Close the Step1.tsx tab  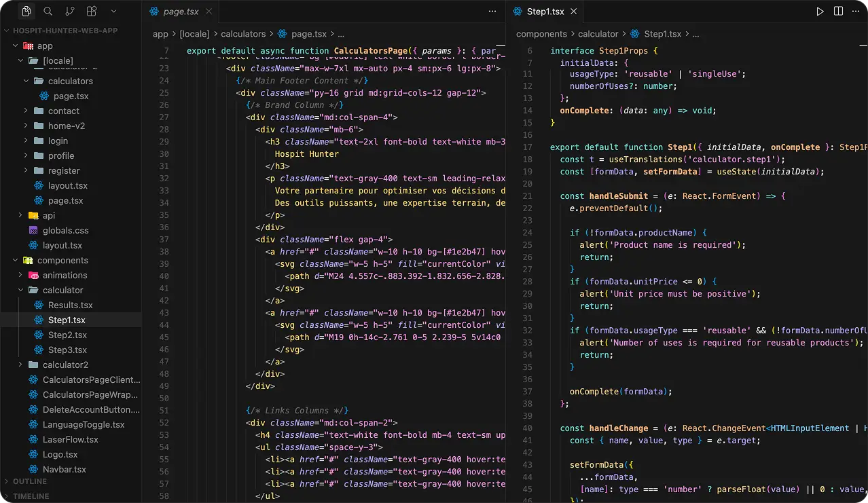click(574, 12)
